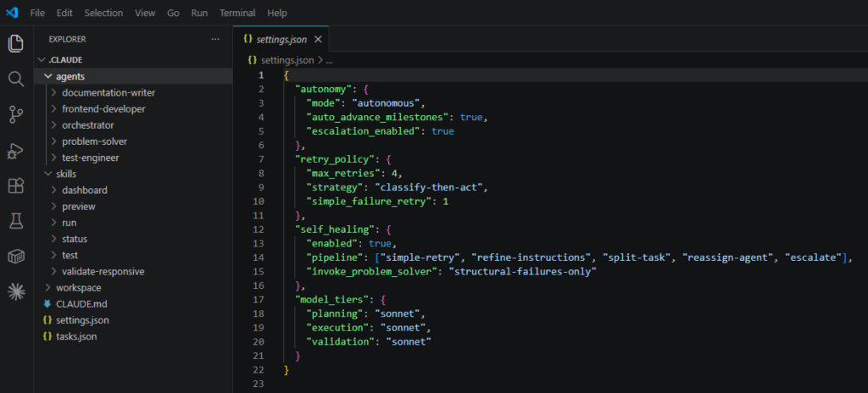The height and width of the screenshot is (393, 868).
Task: Click the "refine-instructions" pipeline entry
Action: tap(531, 258)
